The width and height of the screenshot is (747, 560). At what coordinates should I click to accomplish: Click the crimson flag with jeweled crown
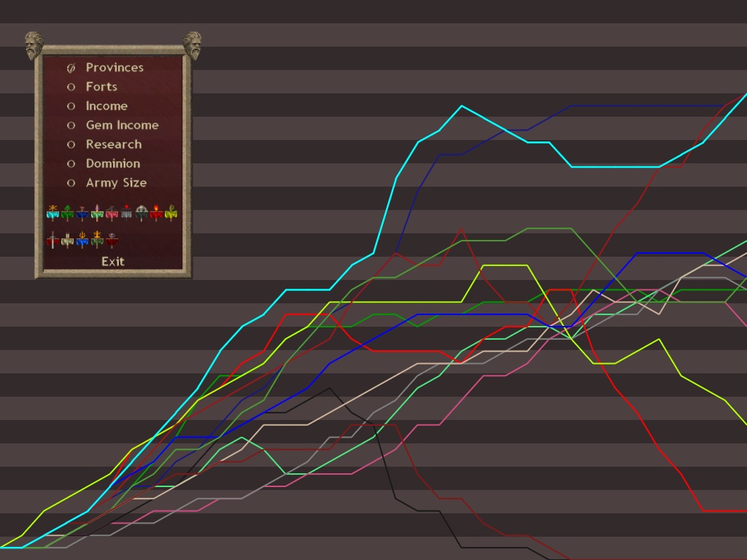[112, 239]
